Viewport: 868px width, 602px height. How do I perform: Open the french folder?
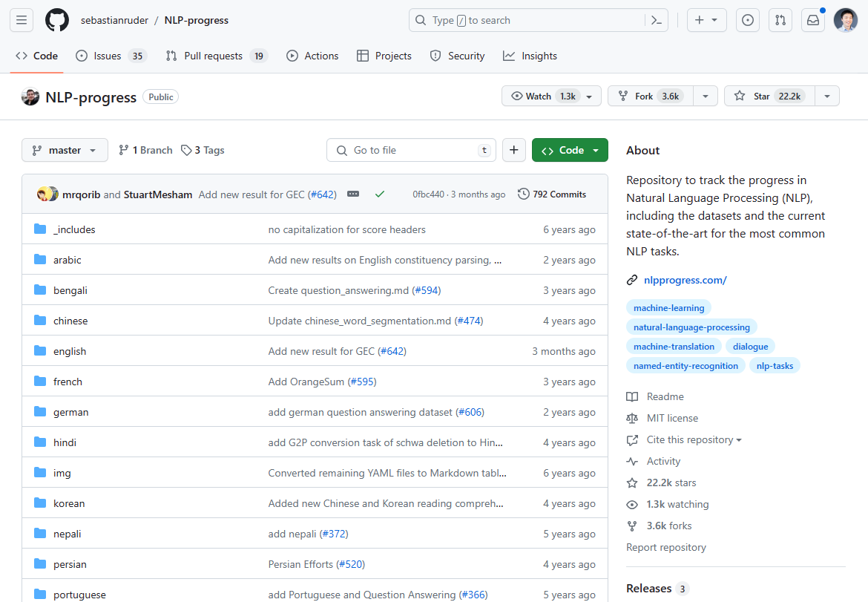coord(68,382)
